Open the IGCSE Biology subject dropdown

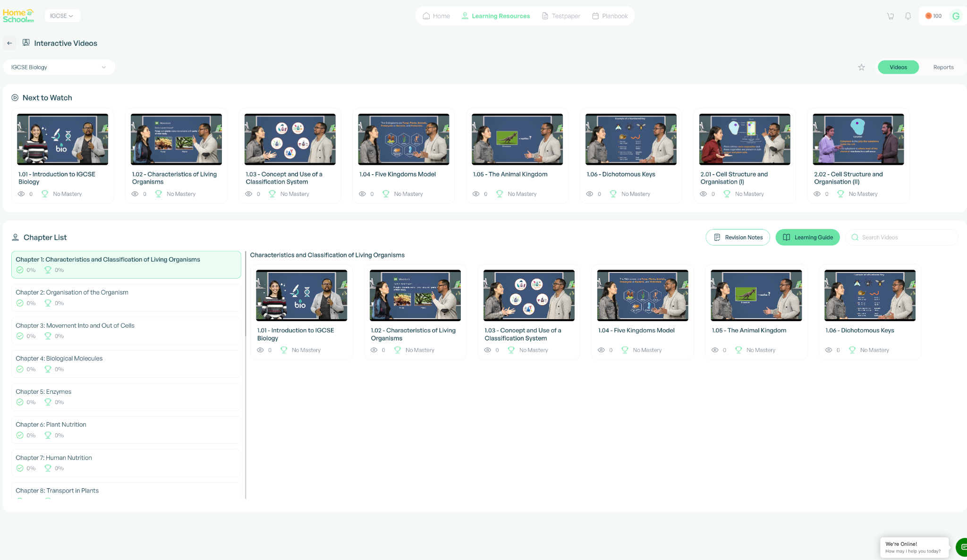59,67
